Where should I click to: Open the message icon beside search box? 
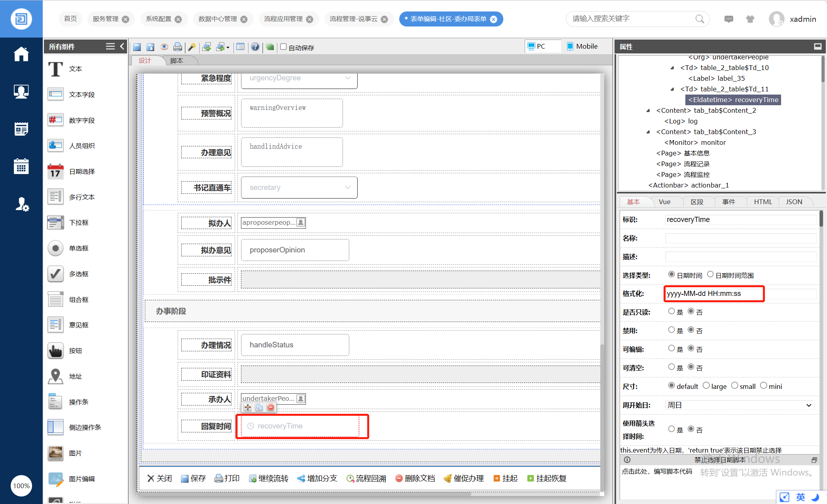point(728,19)
